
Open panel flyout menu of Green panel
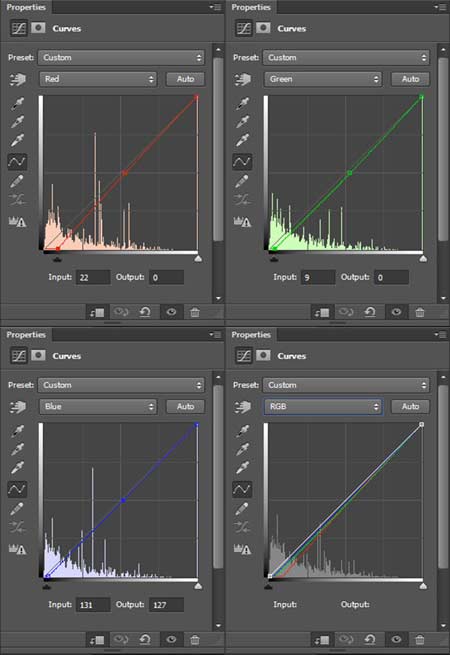pyautogui.click(x=441, y=7)
